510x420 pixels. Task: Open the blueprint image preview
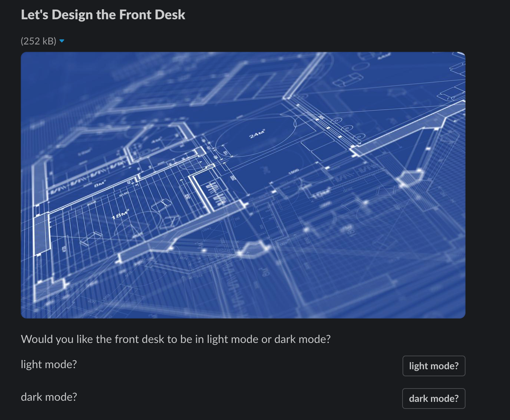[x=243, y=185]
